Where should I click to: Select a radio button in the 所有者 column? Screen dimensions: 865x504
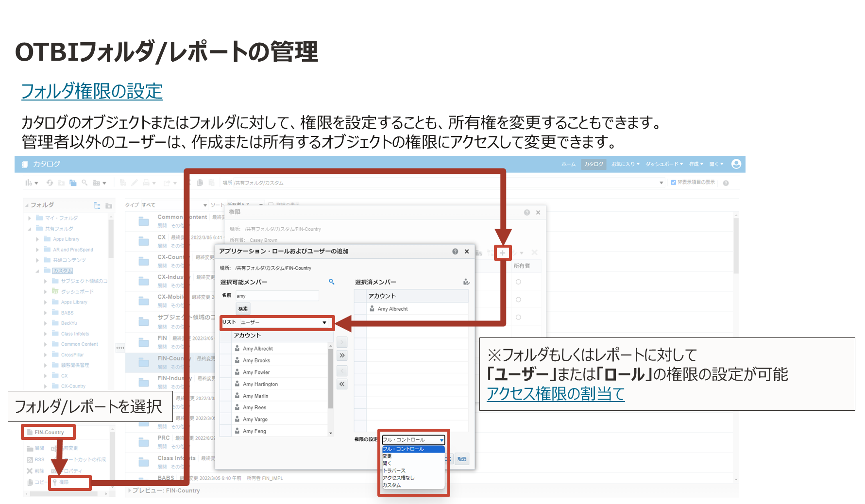[518, 282]
